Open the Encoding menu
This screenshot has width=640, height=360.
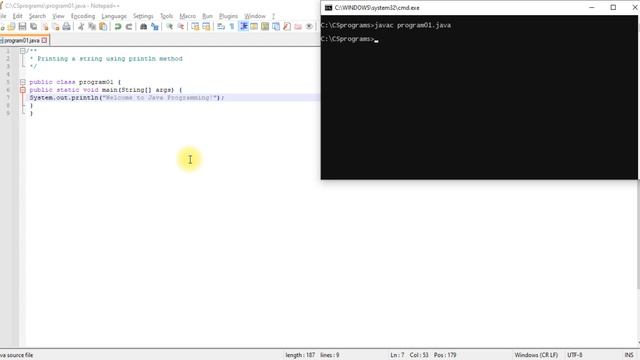(x=83, y=16)
